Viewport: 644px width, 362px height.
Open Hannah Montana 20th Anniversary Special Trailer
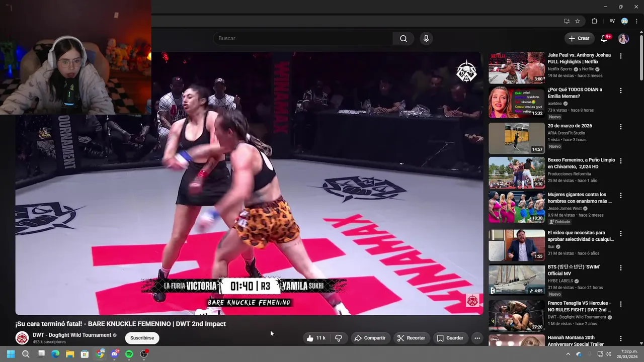(575, 341)
